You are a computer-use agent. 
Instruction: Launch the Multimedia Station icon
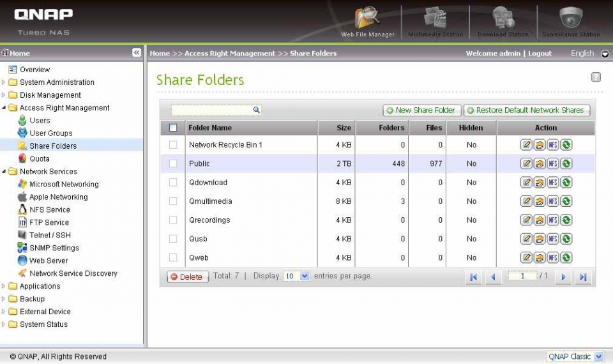click(x=435, y=19)
